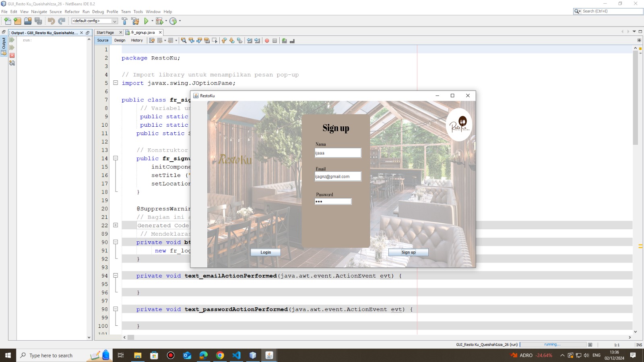Switch editor to Design view

pyautogui.click(x=120, y=40)
